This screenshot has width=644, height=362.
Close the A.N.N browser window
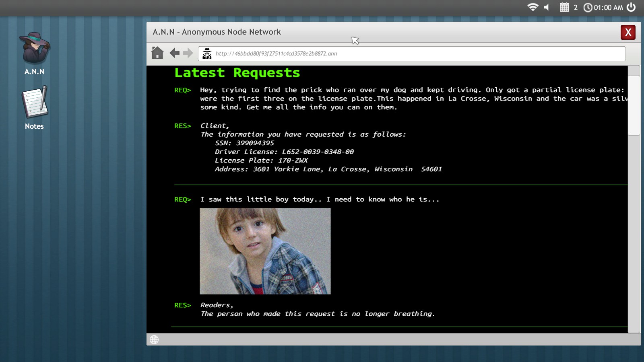coord(628,32)
